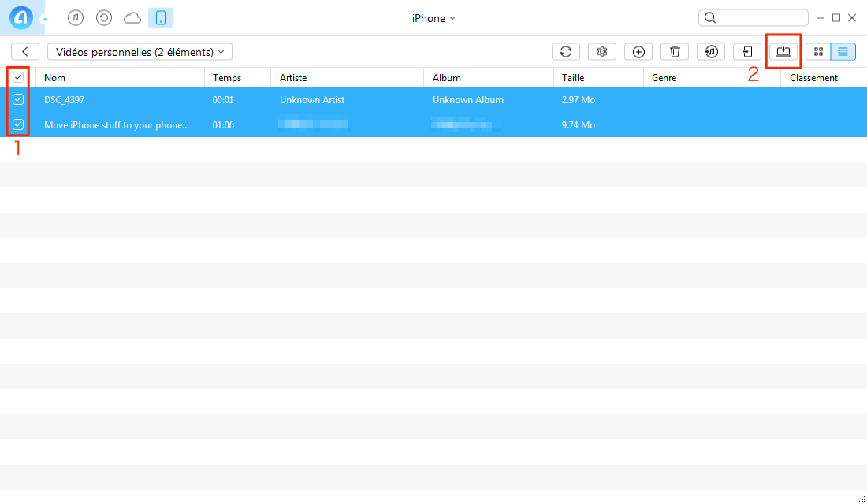
Task: Click the 01:06 duration cell
Action: pos(223,125)
